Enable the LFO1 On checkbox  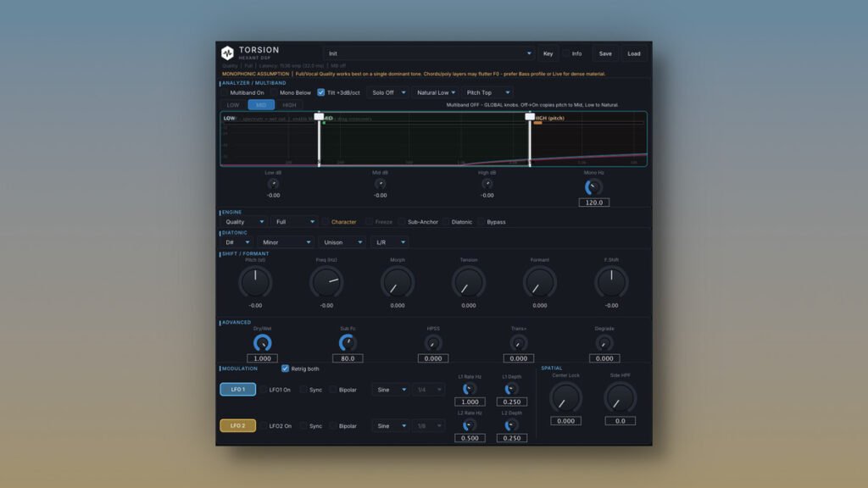264,390
